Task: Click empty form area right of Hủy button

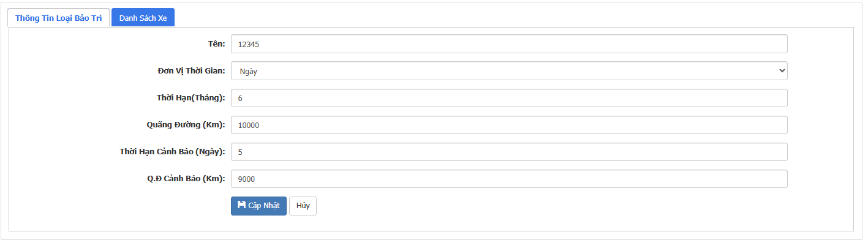Action: point(551,206)
